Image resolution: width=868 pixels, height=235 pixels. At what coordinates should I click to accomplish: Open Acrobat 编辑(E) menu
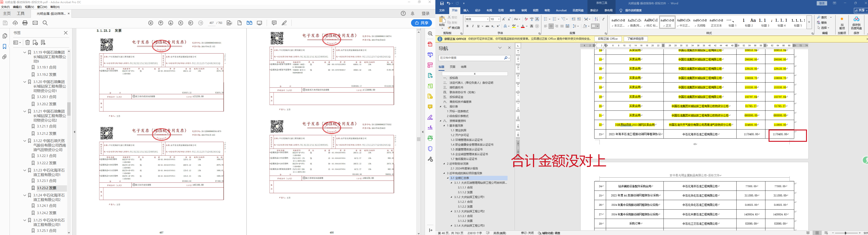point(17,7)
